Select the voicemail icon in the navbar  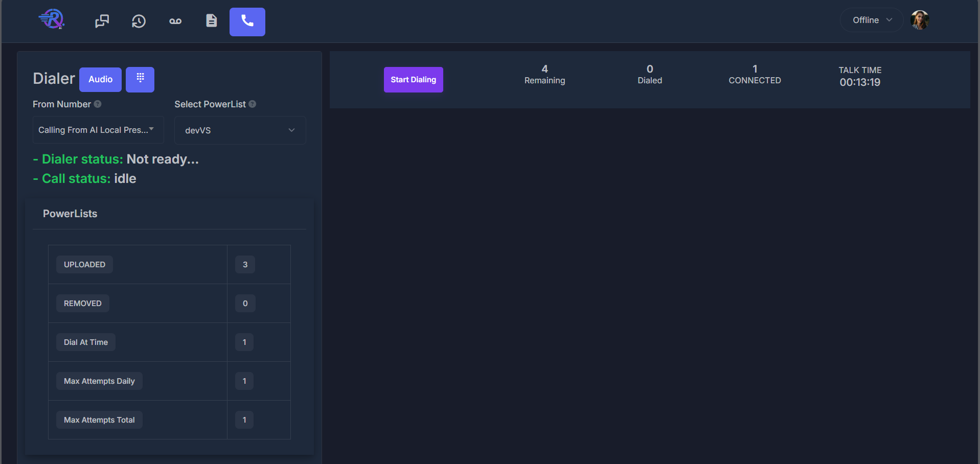coord(175,21)
